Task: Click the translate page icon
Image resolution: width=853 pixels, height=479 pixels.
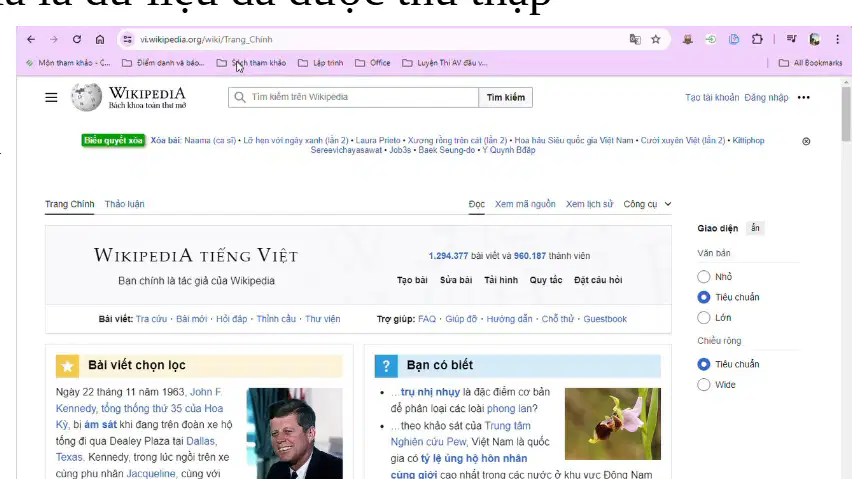Action: (x=635, y=39)
